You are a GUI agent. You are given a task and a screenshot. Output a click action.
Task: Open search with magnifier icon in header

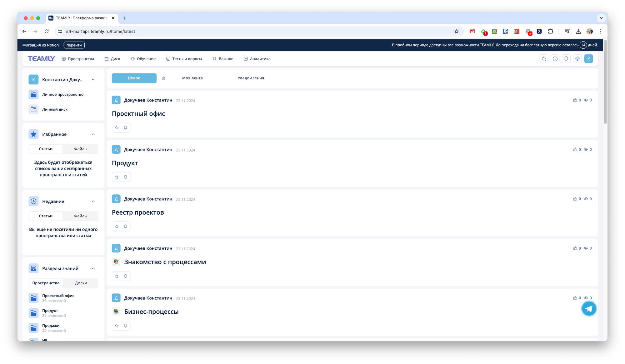(x=544, y=59)
